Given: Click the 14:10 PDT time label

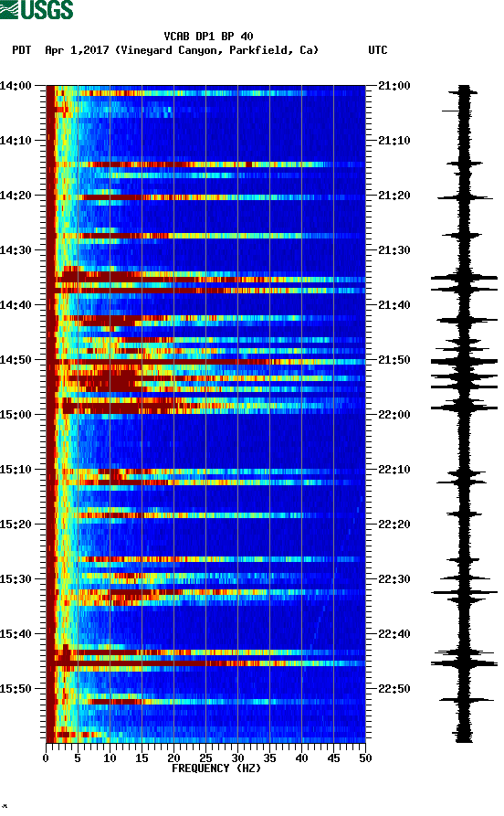Looking at the screenshot, I should point(16,141).
